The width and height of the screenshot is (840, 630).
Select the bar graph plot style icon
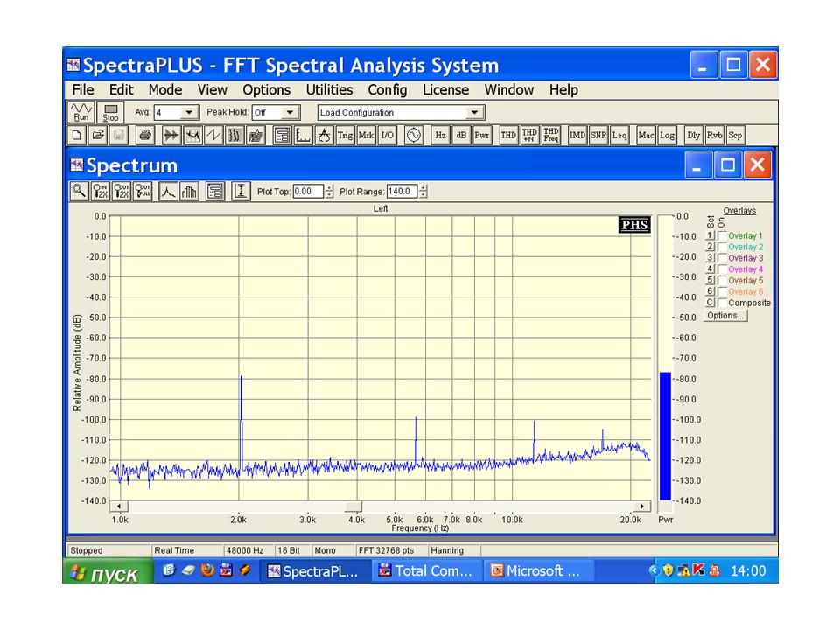(x=189, y=191)
